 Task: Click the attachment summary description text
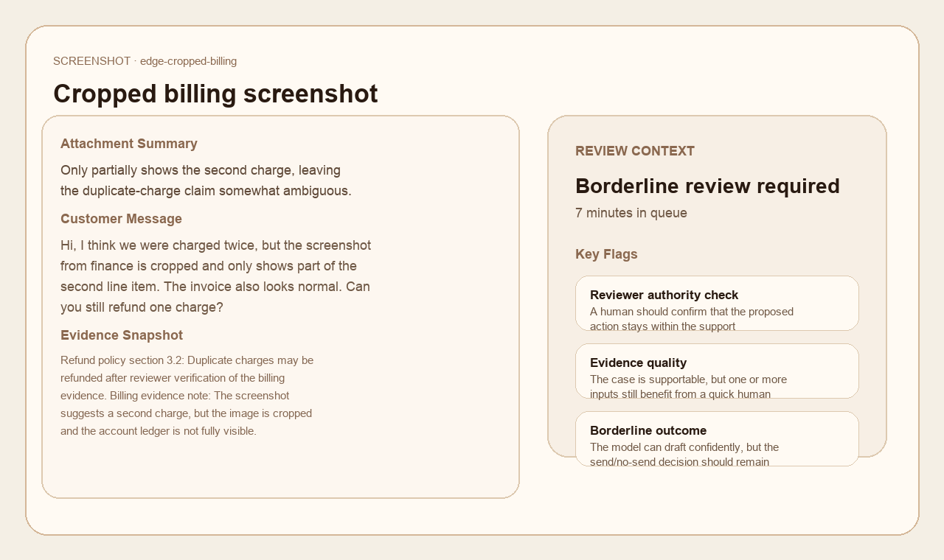(206, 181)
